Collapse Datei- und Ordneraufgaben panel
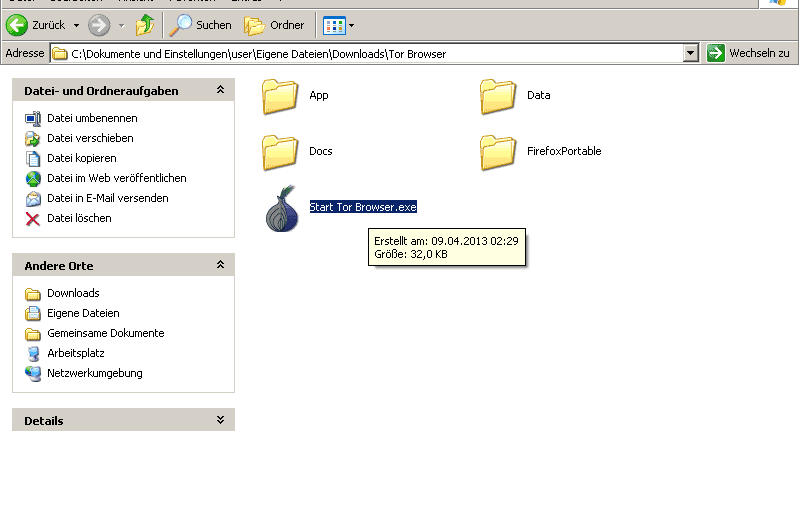The image size is (800, 530). point(220,90)
